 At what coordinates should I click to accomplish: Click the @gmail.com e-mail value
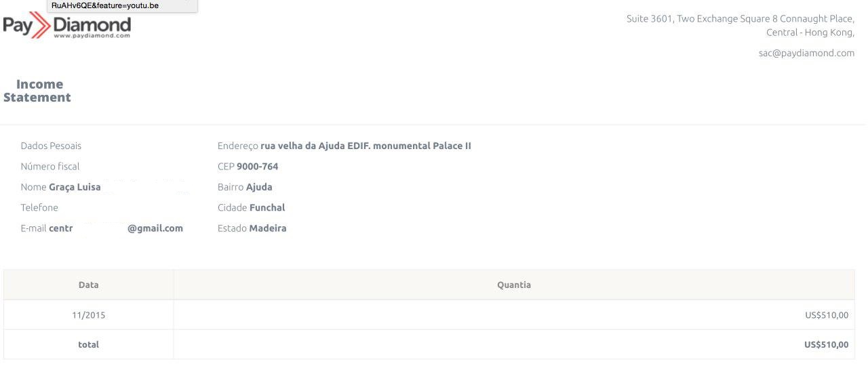click(155, 228)
